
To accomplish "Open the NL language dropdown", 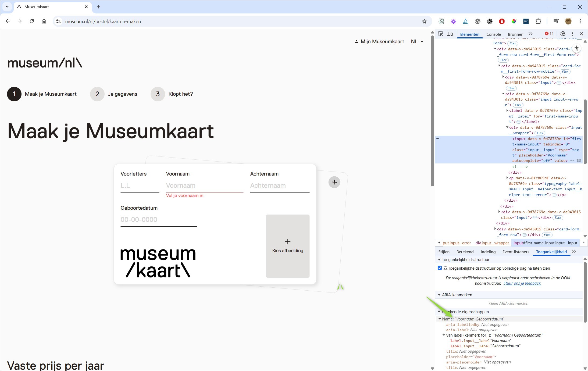I will pos(417,41).
